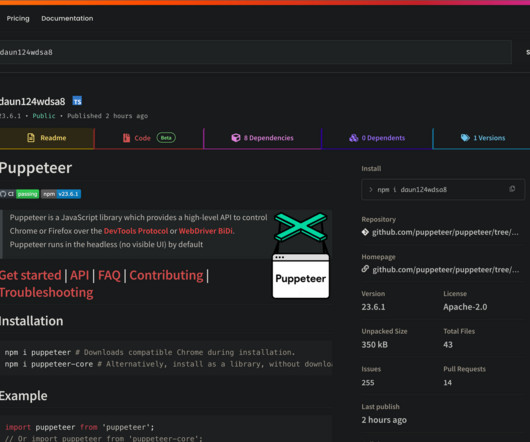Click the package search field containing daun124wdsa8
This screenshot has width=530, height=442.
(x=255, y=52)
